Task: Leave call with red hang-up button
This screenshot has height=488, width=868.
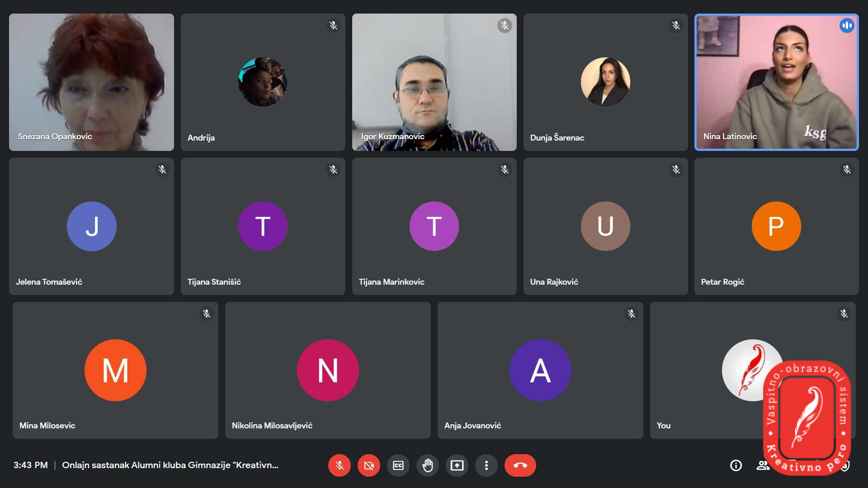Action: [520, 465]
